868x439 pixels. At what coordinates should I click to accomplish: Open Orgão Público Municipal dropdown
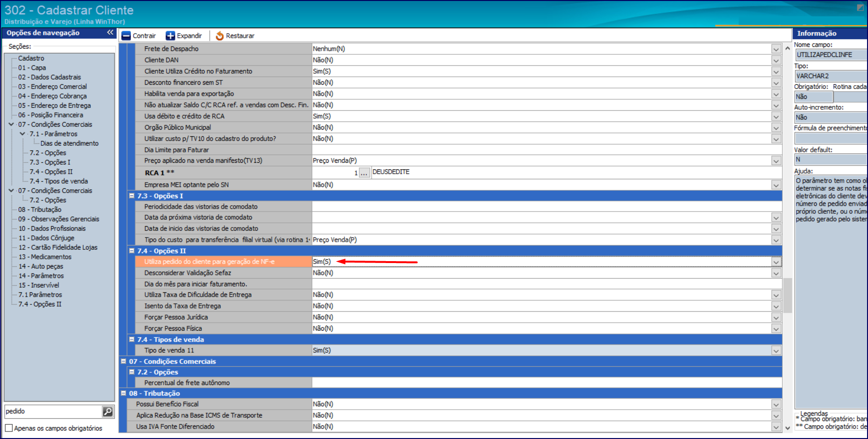776,128
